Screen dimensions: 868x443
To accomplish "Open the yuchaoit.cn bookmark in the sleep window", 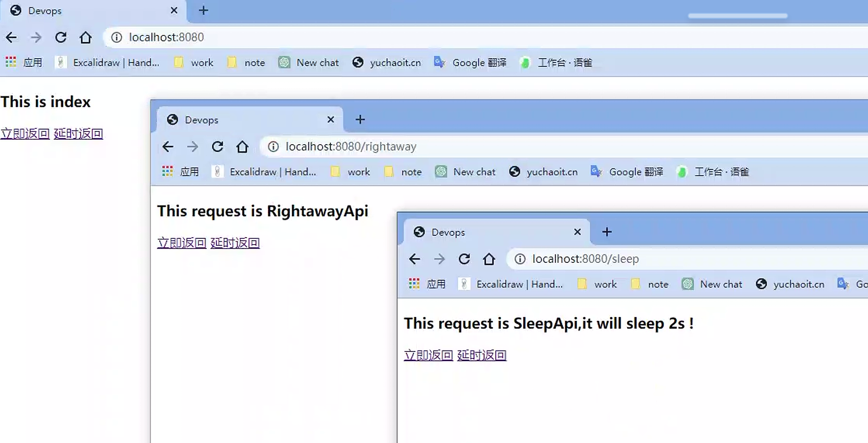I will click(790, 284).
